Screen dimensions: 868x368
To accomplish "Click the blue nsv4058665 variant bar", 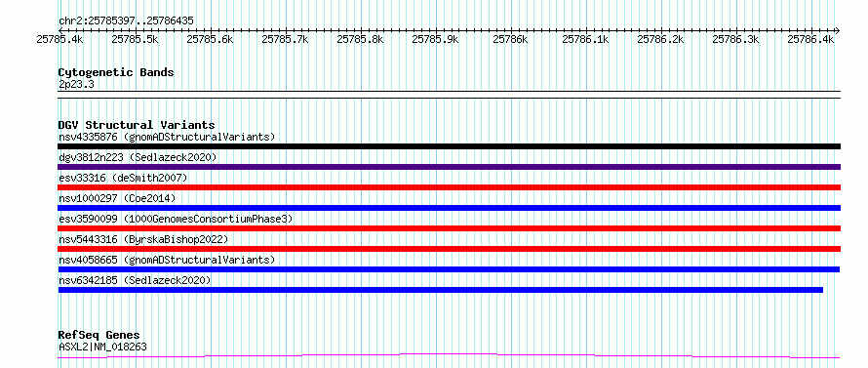I will 449,269.
